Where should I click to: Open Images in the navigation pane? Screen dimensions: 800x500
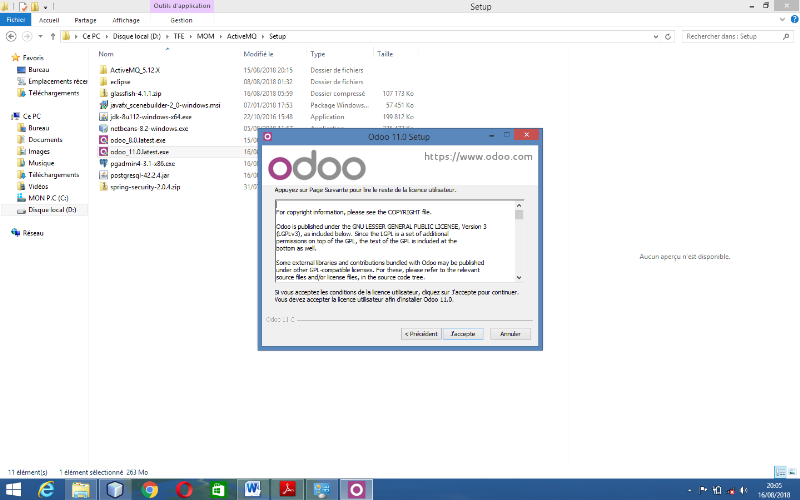coord(39,152)
